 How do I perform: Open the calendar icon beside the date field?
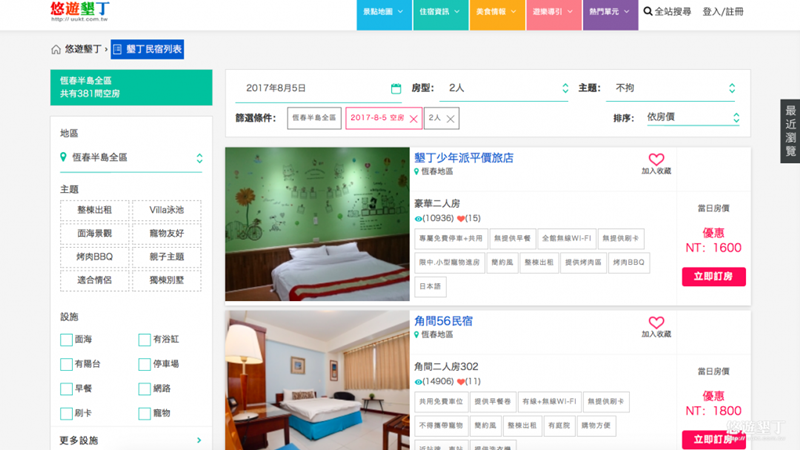(x=396, y=88)
